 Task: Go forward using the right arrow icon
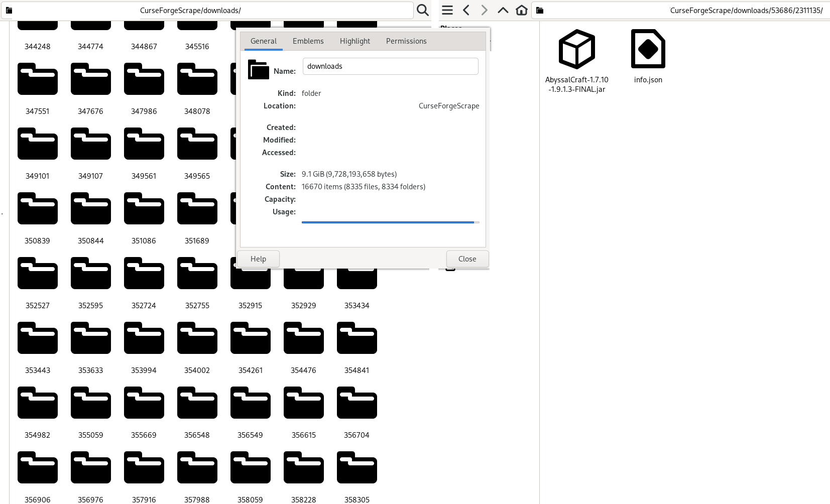(484, 10)
